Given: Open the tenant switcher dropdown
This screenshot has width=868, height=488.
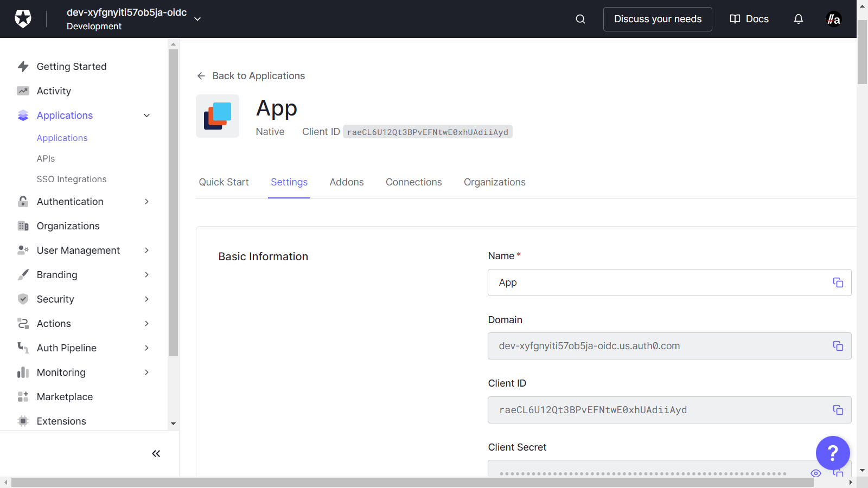Looking at the screenshot, I should 197,19.
